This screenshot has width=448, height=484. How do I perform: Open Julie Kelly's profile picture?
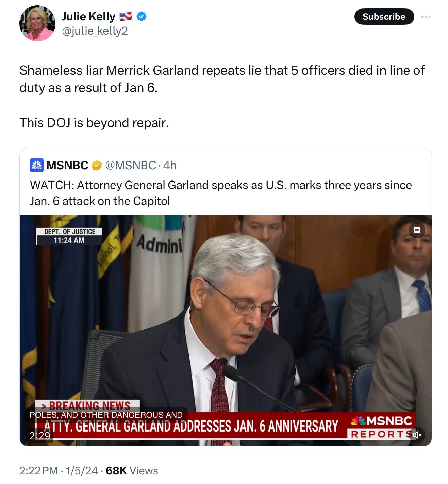pyautogui.click(x=37, y=23)
